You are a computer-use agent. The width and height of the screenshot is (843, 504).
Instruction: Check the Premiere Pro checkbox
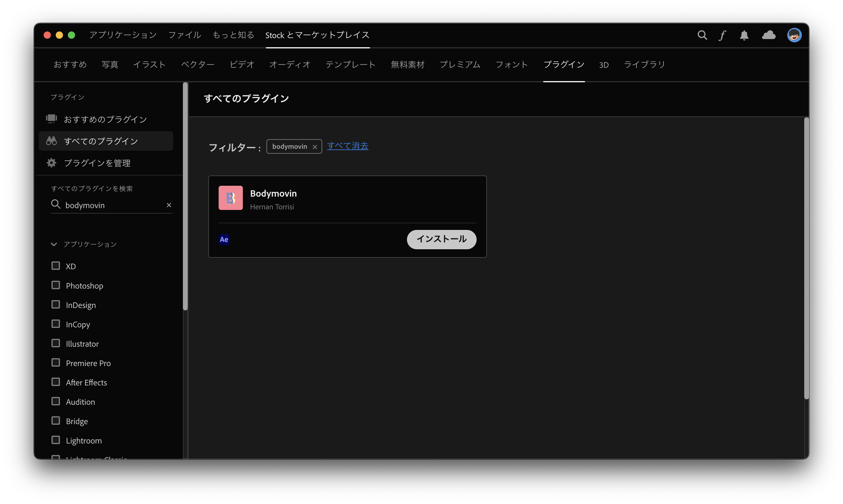[x=55, y=362]
